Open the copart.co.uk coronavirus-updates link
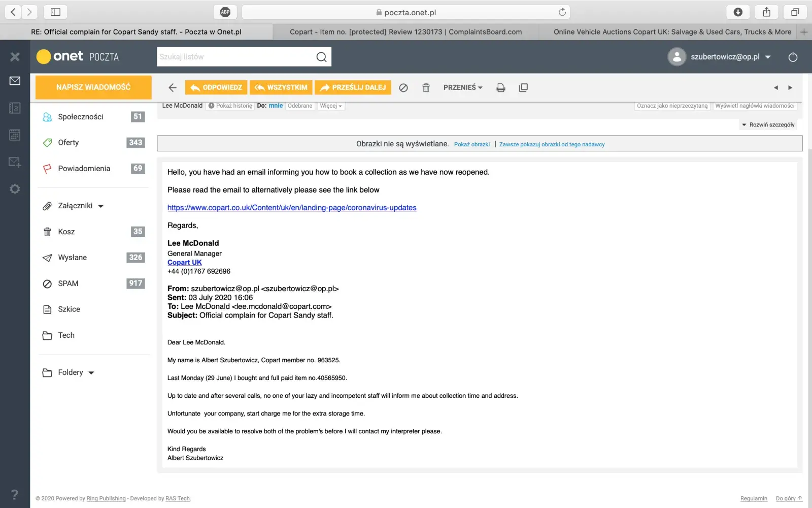This screenshot has height=508, width=812. (x=292, y=208)
